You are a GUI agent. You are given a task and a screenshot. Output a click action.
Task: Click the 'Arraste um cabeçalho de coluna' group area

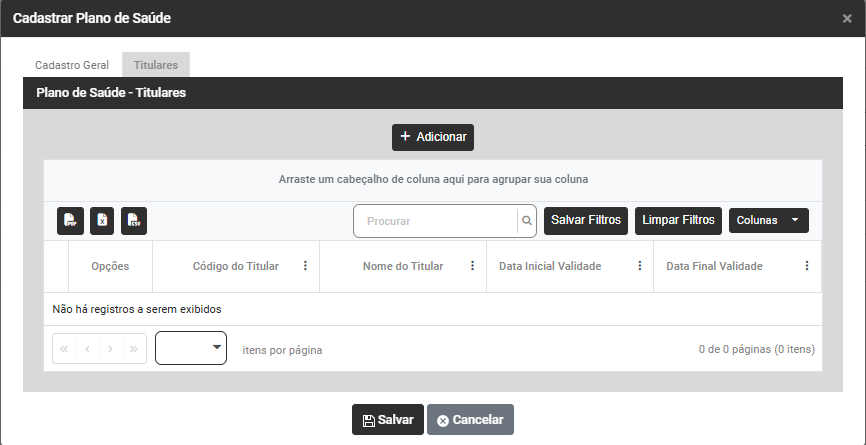[433, 179]
